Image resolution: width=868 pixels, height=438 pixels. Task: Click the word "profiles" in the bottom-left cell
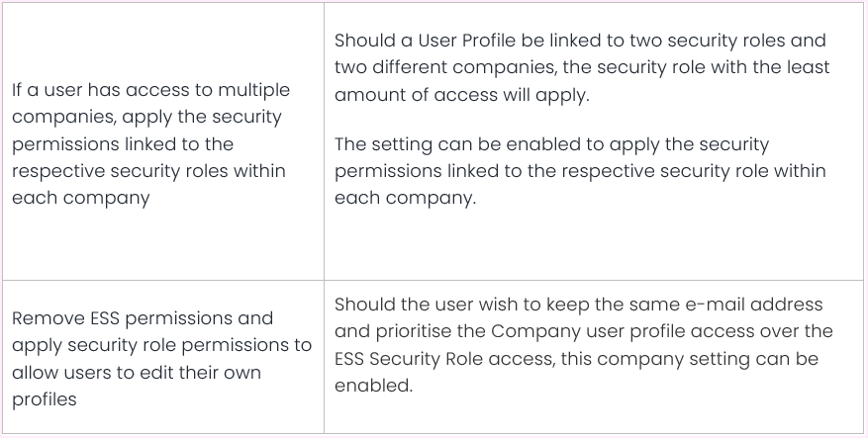coord(45,399)
